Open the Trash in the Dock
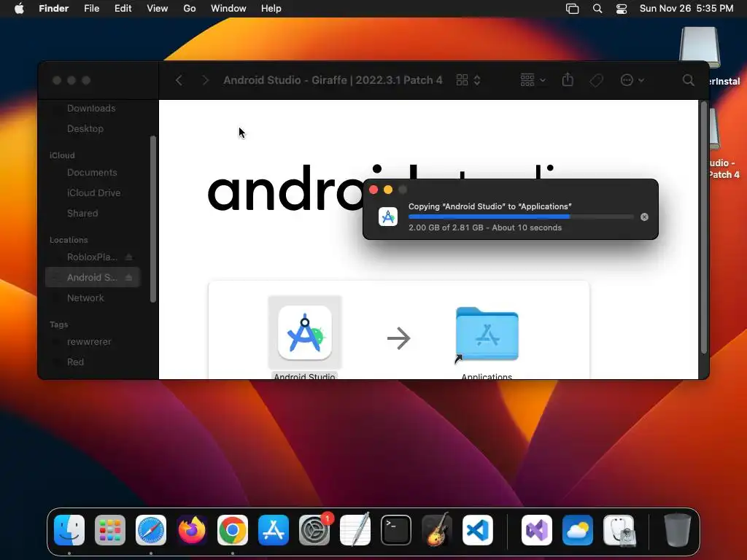This screenshot has width=747, height=560. point(678,530)
